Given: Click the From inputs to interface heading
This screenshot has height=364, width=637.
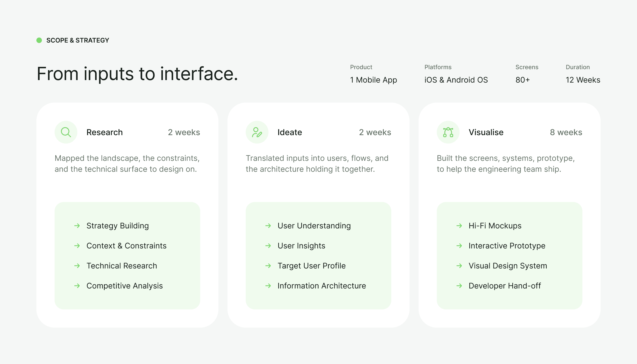Looking at the screenshot, I should pos(137,74).
